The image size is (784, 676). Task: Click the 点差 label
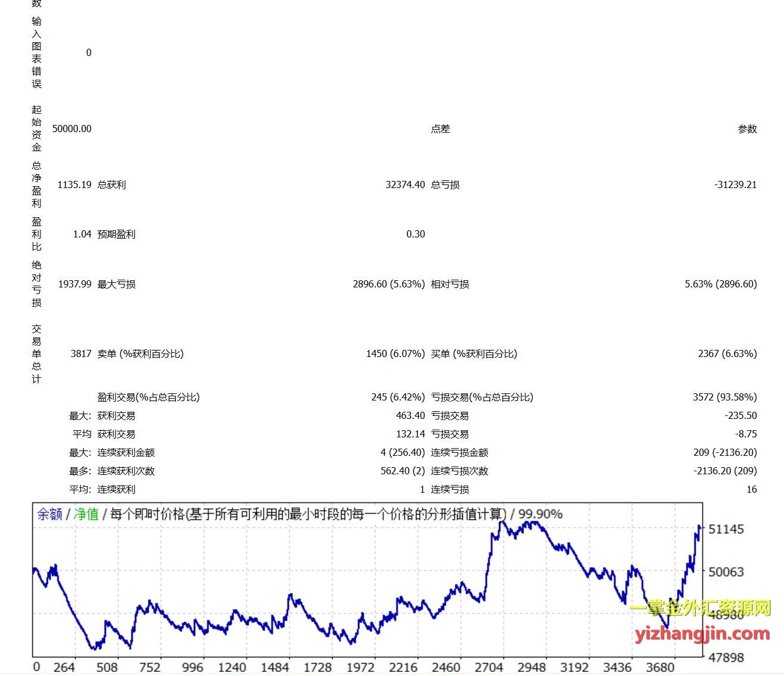[x=440, y=129]
